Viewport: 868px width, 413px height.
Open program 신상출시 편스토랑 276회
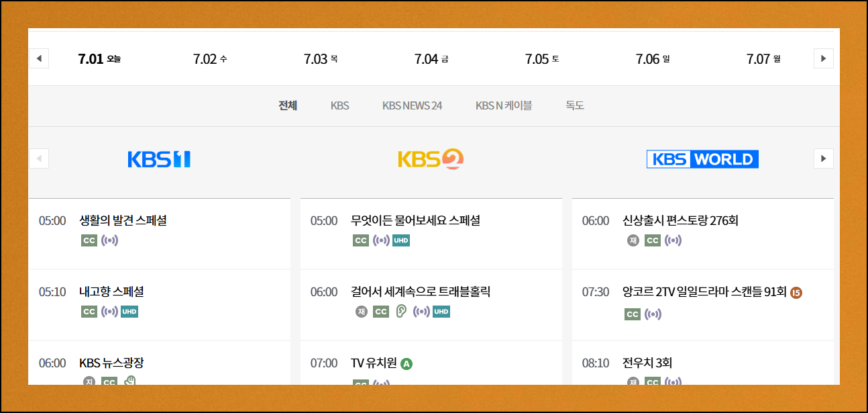tap(680, 220)
